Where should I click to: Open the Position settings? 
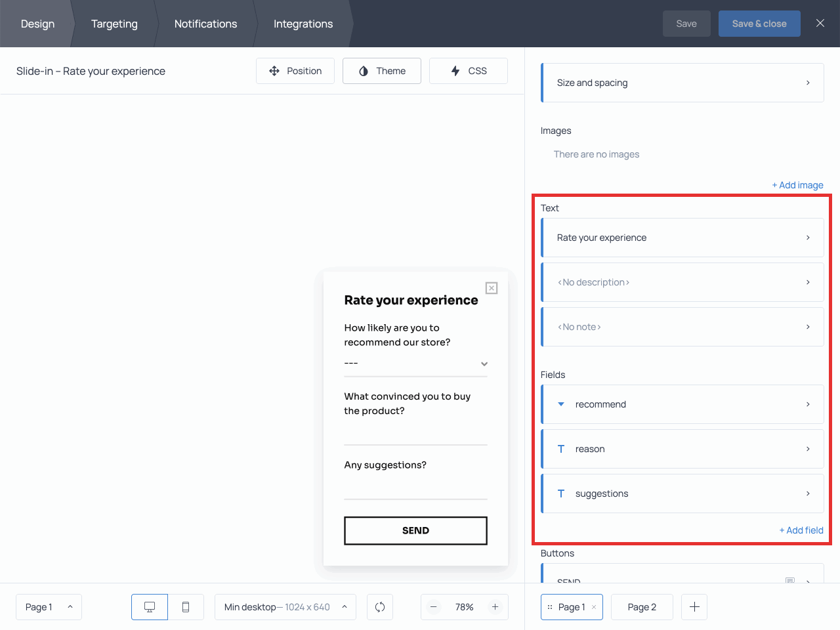pos(295,71)
